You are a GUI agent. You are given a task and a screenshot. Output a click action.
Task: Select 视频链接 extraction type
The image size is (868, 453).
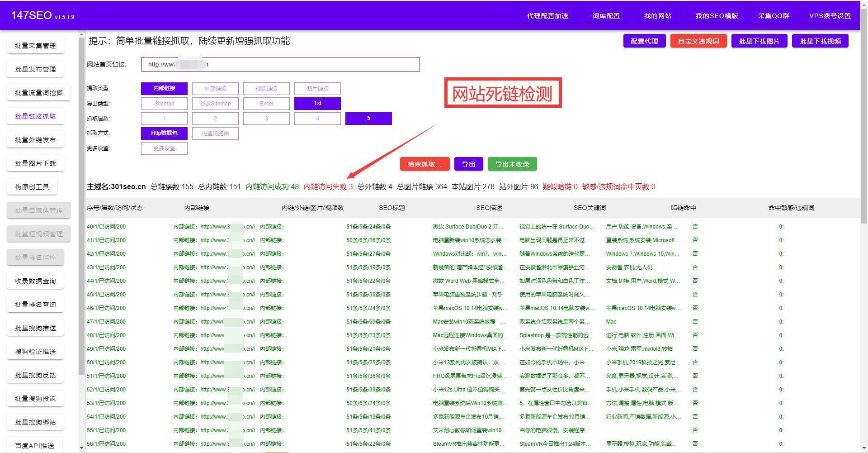pyautogui.click(x=266, y=89)
